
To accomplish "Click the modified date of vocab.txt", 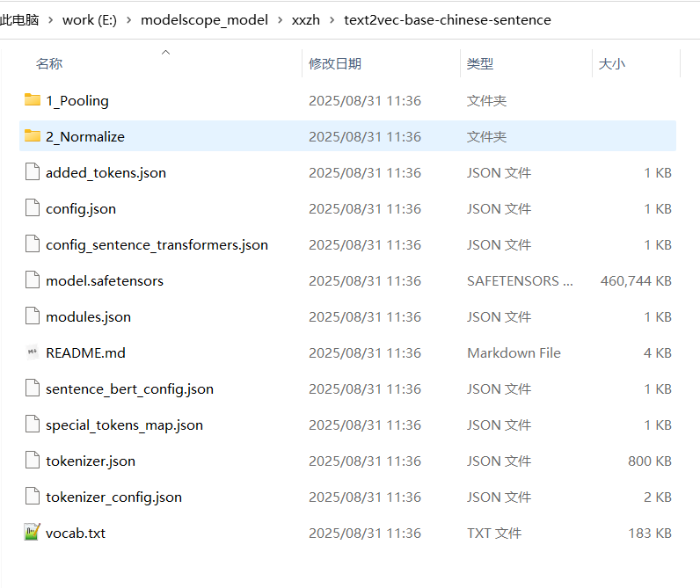I will pyautogui.click(x=365, y=534).
